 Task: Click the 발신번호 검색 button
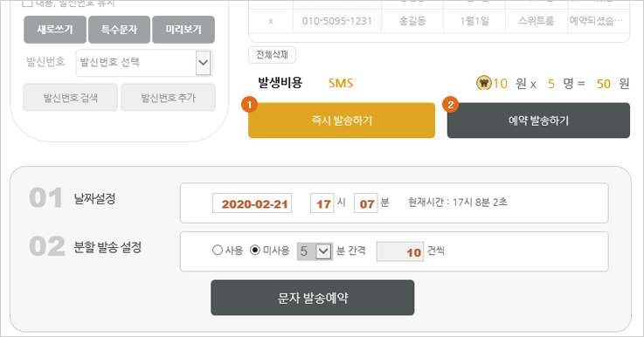point(70,97)
